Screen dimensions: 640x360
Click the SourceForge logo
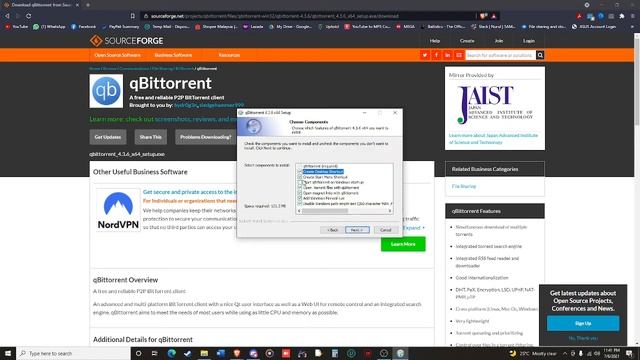pyautogui.click(x=127, y=41)
